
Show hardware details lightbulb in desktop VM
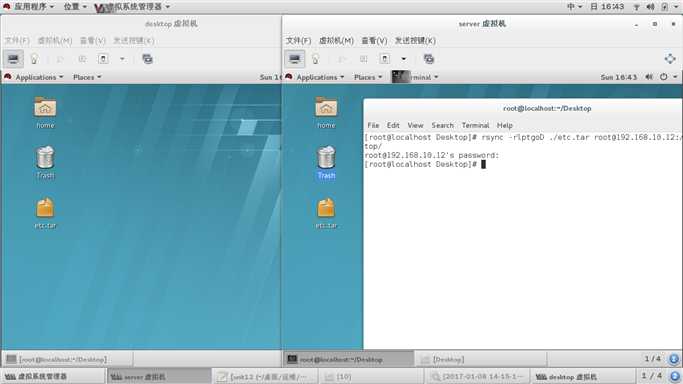[x=34, y=59]
